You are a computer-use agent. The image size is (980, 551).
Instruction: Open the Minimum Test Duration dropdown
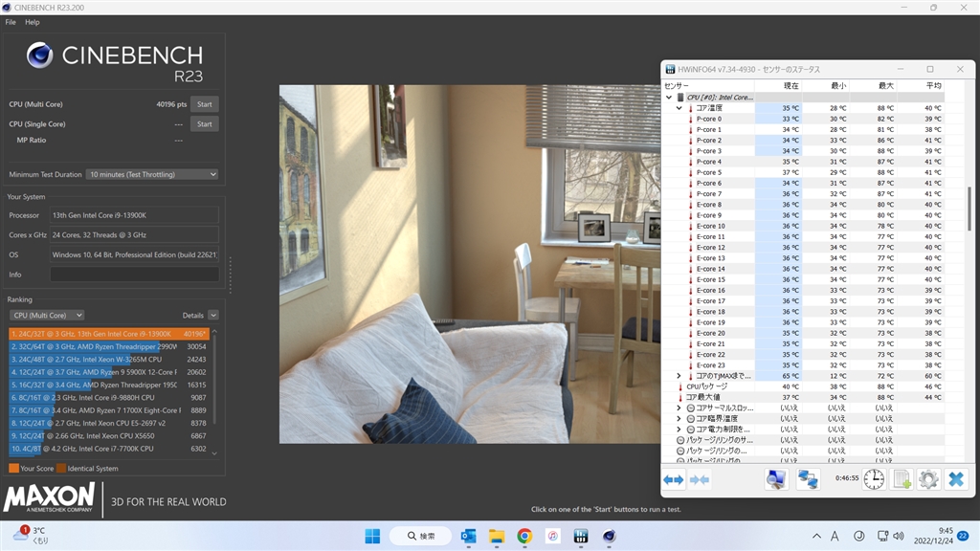point(152,174)
